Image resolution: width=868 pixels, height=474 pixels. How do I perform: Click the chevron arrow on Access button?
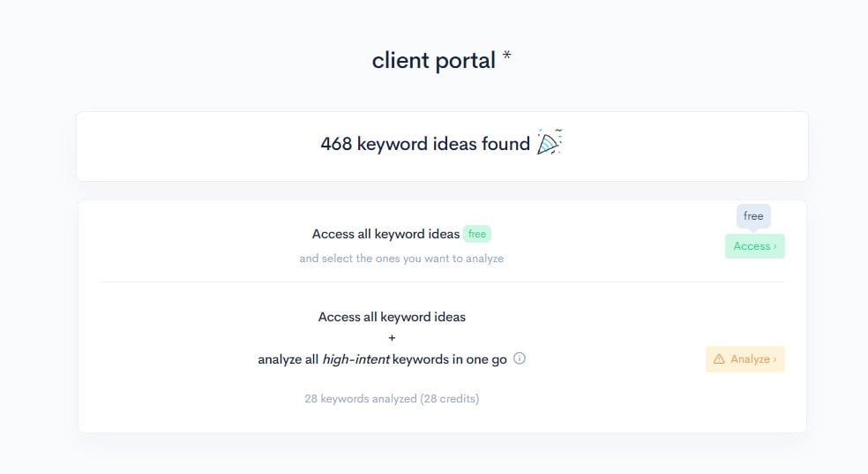[x=775, y=246]
